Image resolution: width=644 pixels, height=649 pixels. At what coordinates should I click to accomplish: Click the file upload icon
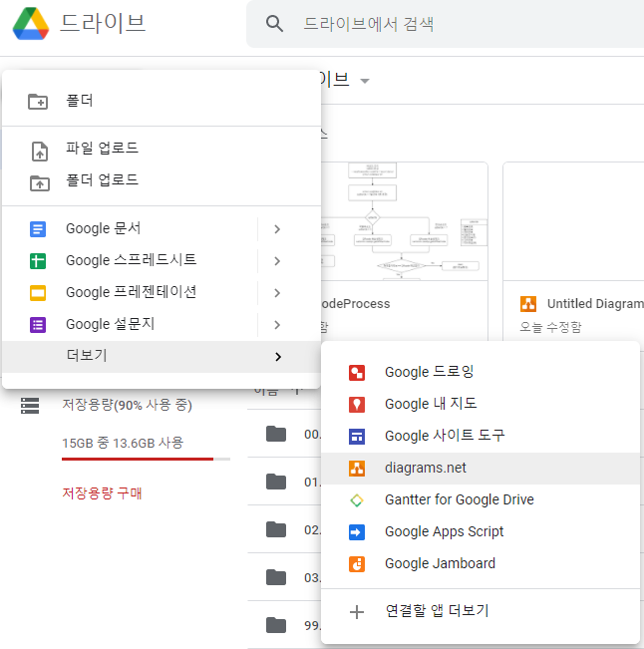40,152
